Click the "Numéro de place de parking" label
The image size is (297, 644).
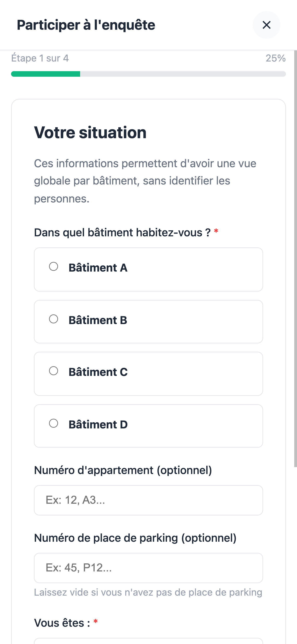coord(135,538)
